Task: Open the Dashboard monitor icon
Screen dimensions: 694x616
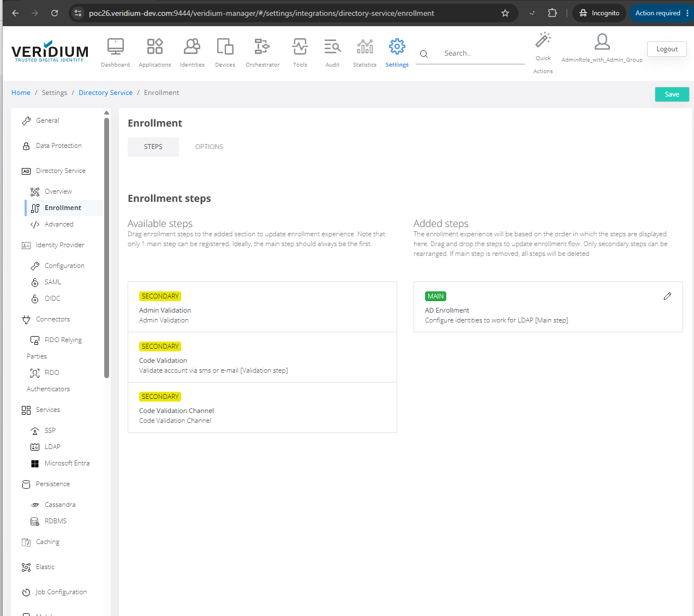Action: tap(116, 46)
